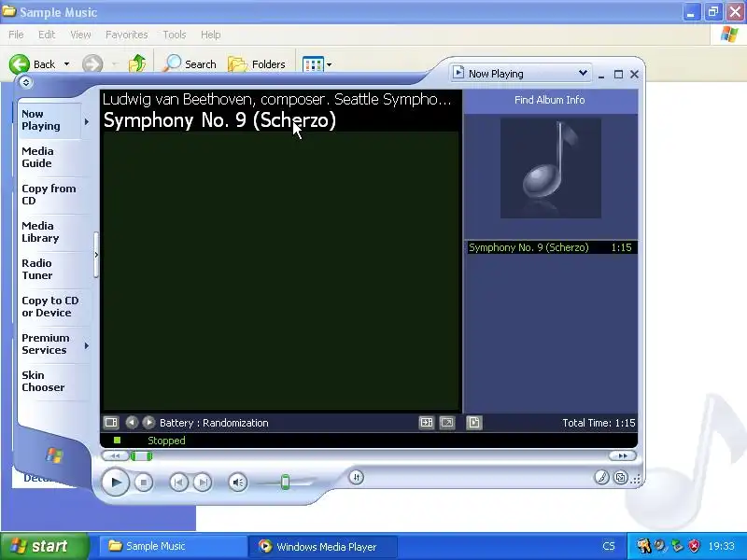Toggle playlist pane visibility icon
This screenshot has width=747, height=560.
(474, 423)
